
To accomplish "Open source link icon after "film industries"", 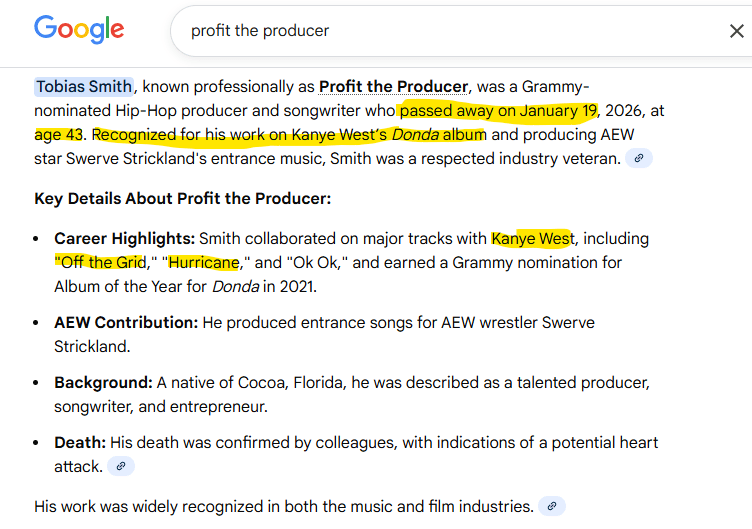I will (x=552, y=506).
